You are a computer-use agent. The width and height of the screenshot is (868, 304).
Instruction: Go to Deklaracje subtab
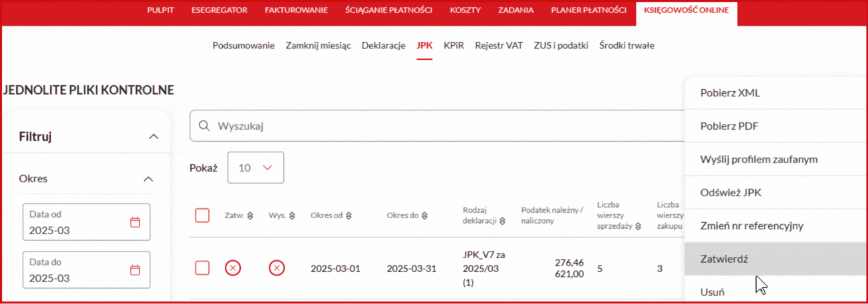[x=383, y=46]
